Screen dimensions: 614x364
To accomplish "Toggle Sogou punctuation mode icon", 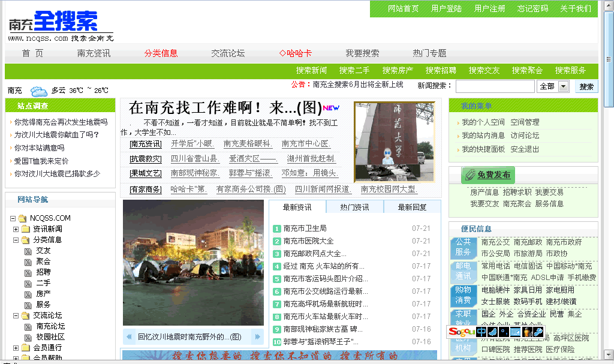I will [x=504, y=332].
